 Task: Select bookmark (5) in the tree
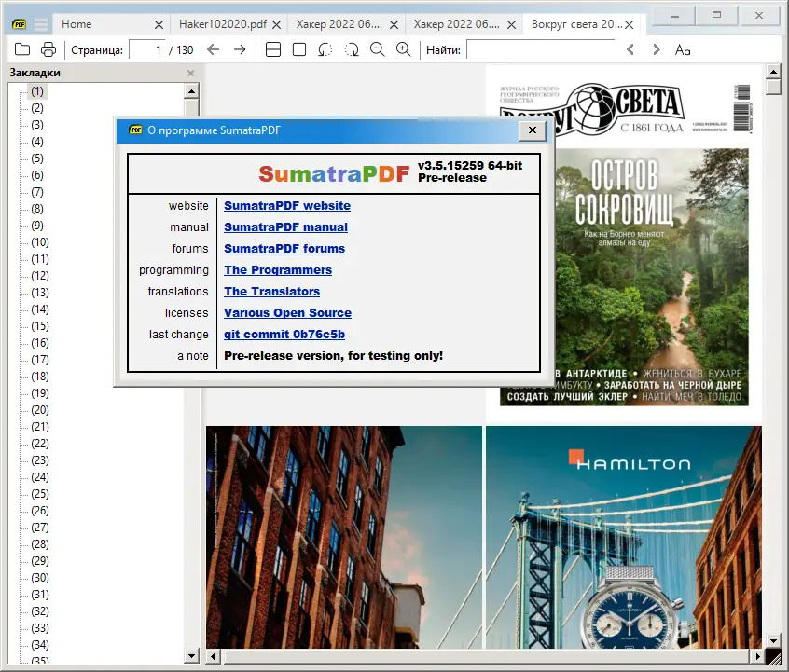[37, 158]
